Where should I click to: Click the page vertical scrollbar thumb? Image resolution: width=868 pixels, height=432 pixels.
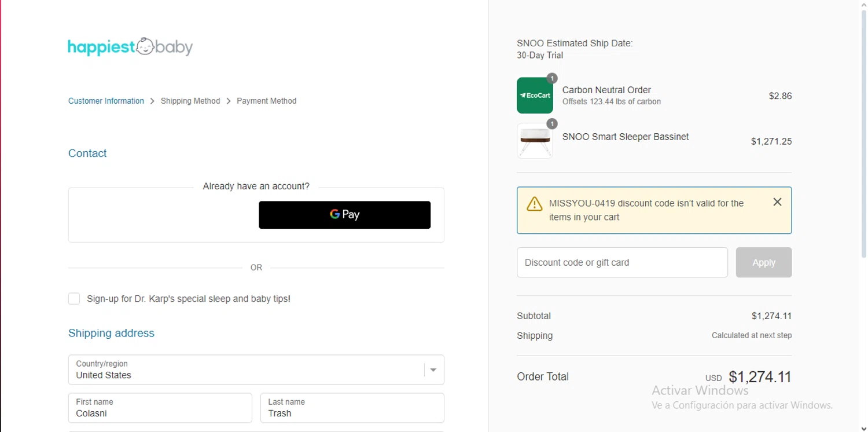[864, 133]
